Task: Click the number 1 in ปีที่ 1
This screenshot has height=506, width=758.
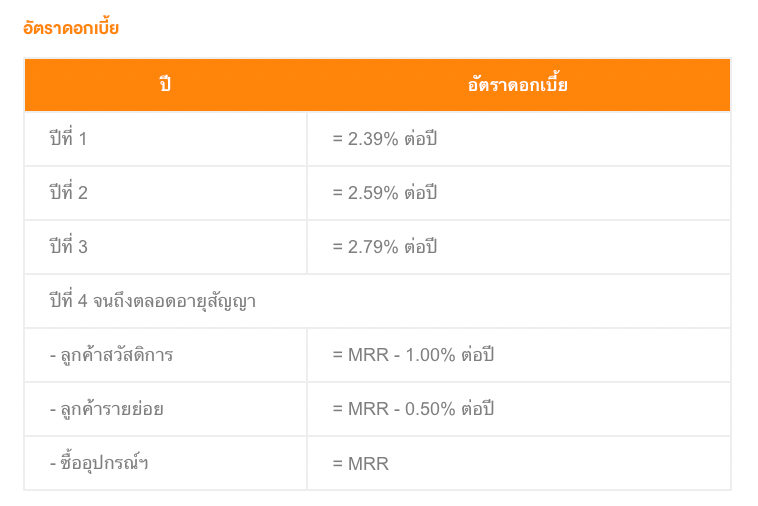Action: pyautogui.click(x=83, y=139)
